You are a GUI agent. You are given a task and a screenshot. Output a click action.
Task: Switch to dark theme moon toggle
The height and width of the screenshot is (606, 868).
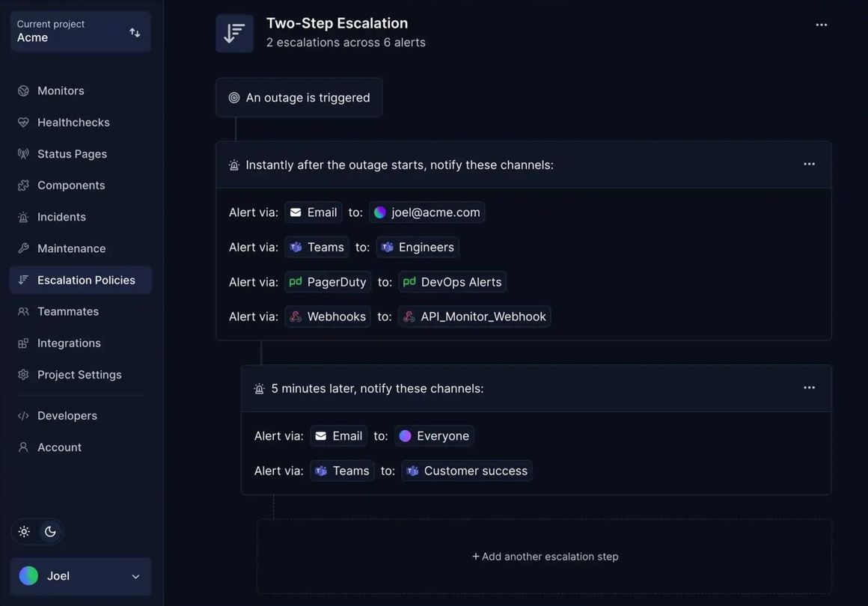point(50,532)
